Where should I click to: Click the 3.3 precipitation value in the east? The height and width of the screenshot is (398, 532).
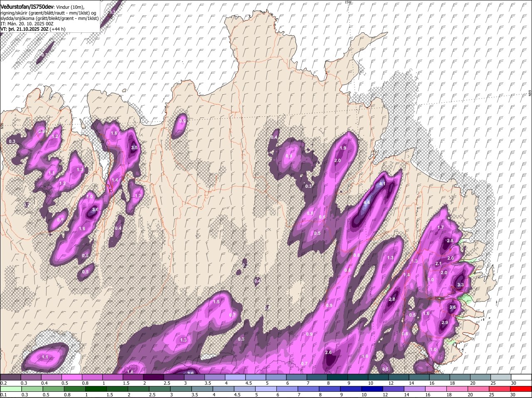pyautogui.click(x=460, y=285)
